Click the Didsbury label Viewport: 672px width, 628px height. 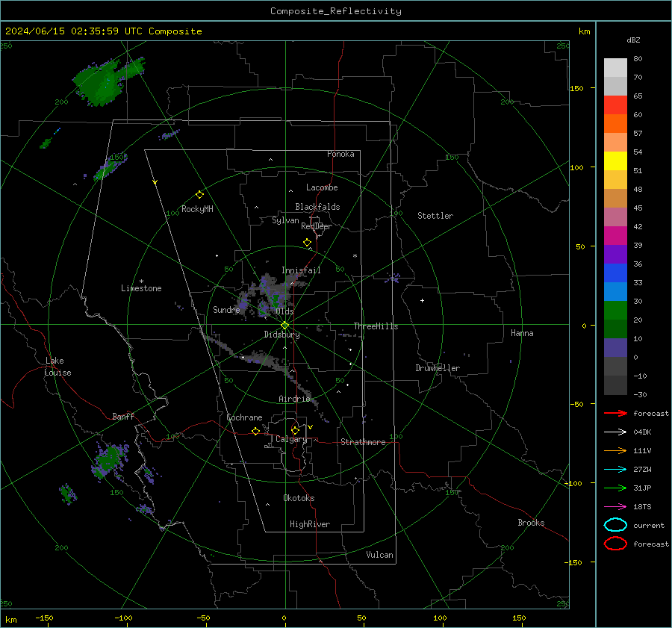281,335
